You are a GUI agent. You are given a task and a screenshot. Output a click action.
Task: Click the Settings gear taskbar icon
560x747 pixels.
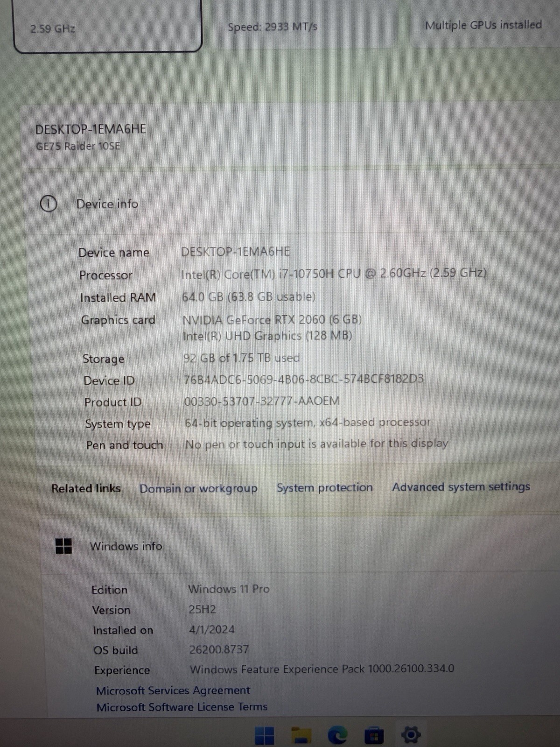pos(411,735)
